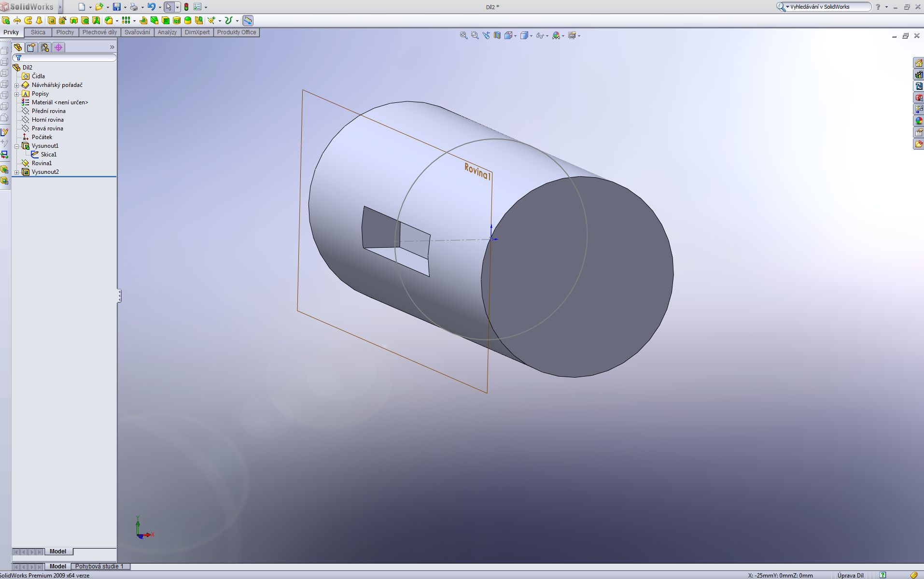
Task: Open the Svařování tab
Action: (137, 32)
